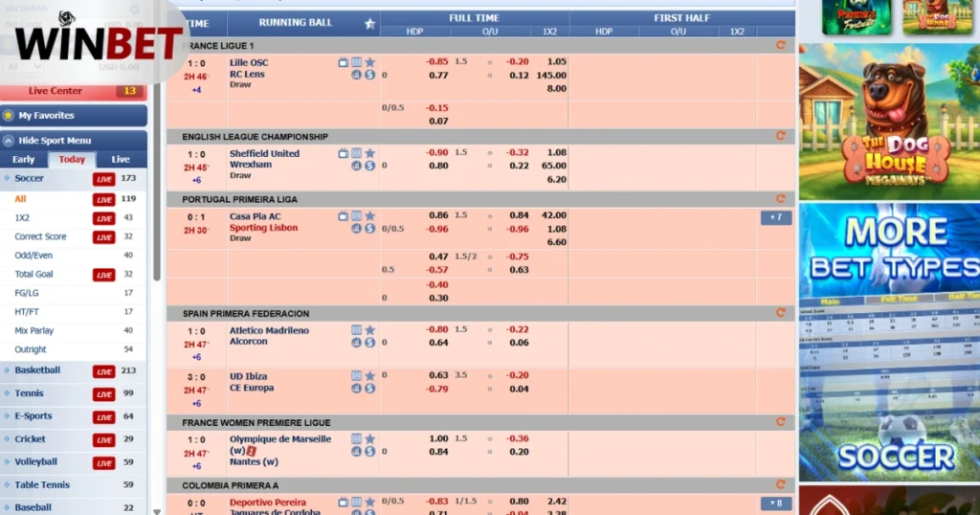Viewport: 980px width, 515px height.
Task: Refresh the Portugal Primeira Liga section
Action: (x=781, y=199)
